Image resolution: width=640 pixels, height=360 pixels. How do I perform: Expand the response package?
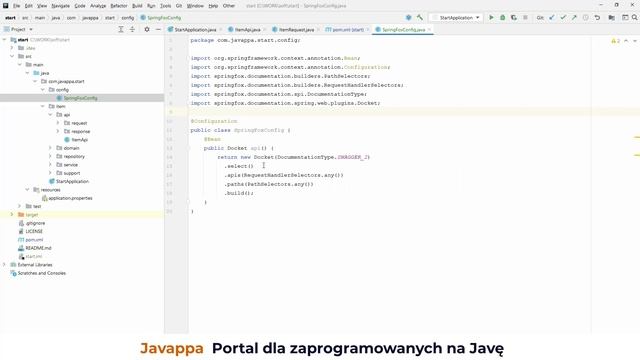58,131
